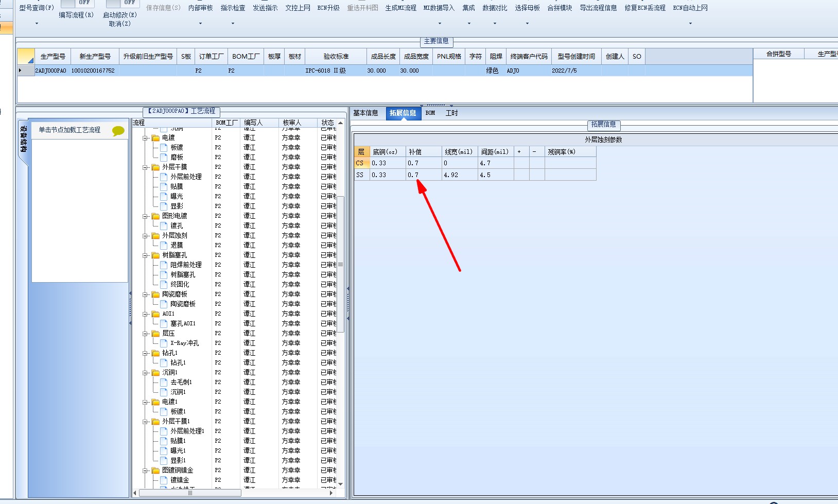The image size is (838, 504).
Task: Select the 镀镍金 tree item
Action: 180,480
